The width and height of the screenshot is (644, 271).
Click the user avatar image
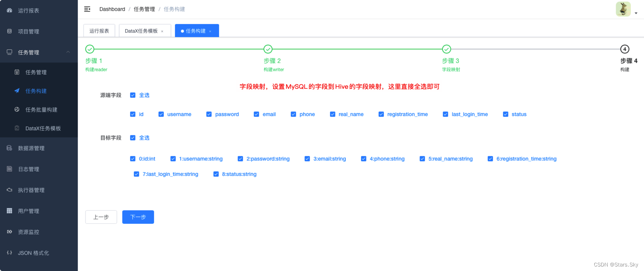623,9
